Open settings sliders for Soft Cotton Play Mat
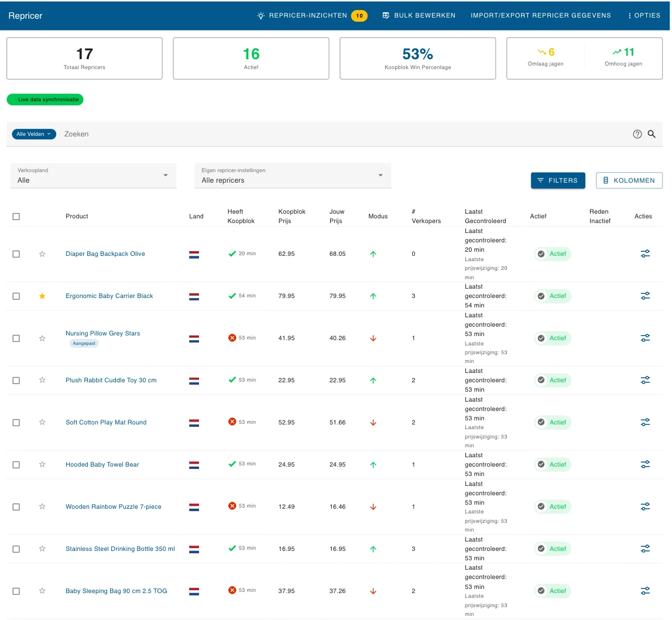The height and width of the screenshot is (620, 672). [645, 422]
